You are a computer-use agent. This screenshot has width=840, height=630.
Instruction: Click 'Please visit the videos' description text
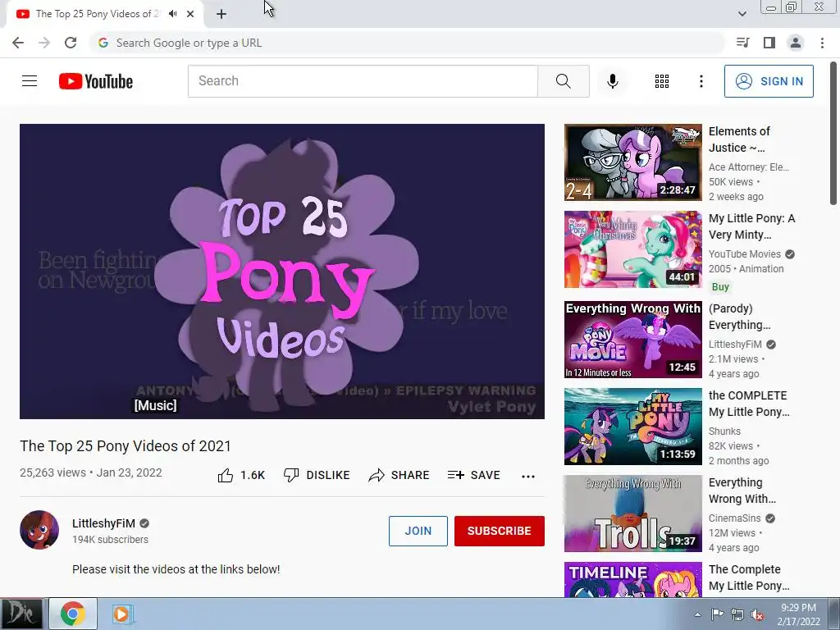[176, 569]
